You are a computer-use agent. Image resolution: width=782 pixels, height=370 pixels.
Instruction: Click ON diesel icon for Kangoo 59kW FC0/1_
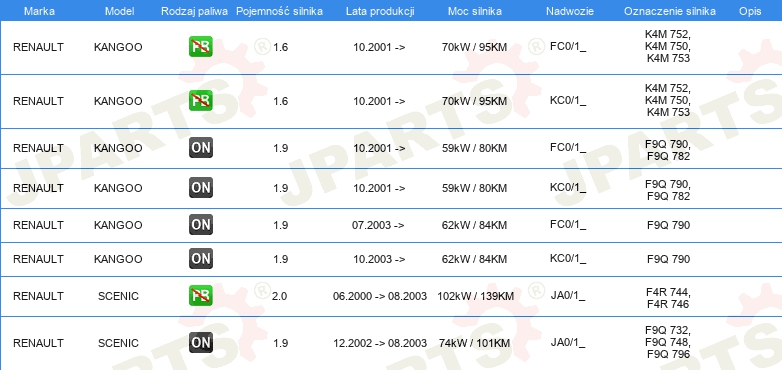[201, 148]
